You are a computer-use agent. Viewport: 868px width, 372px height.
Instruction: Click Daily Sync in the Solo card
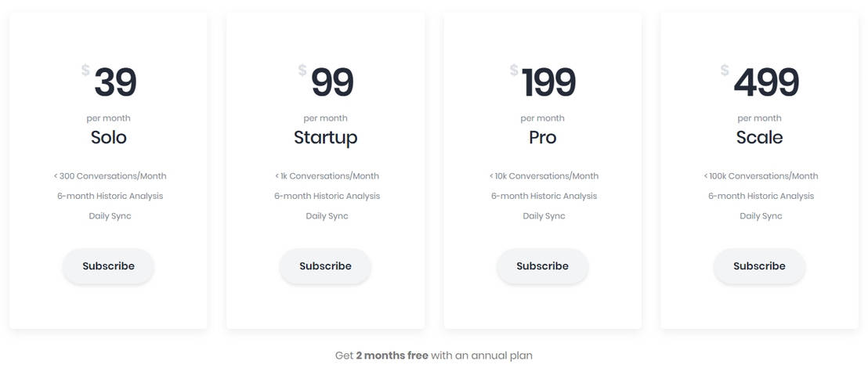tap(110, 216)
